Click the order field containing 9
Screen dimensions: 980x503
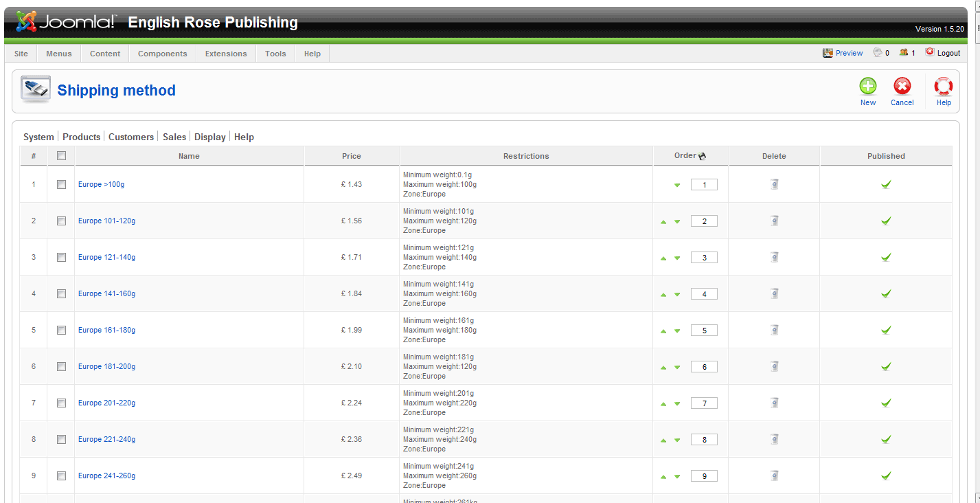pyautogui.click(x=704, y=476)
